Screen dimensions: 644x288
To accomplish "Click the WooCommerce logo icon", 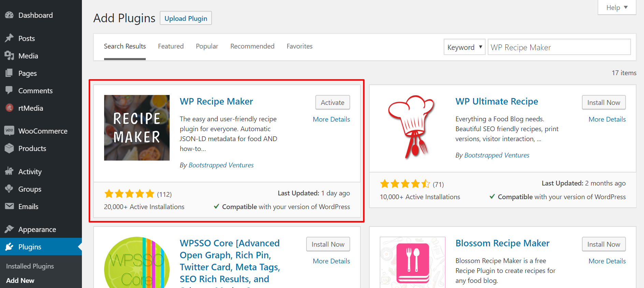I will [x=9, y=131].
